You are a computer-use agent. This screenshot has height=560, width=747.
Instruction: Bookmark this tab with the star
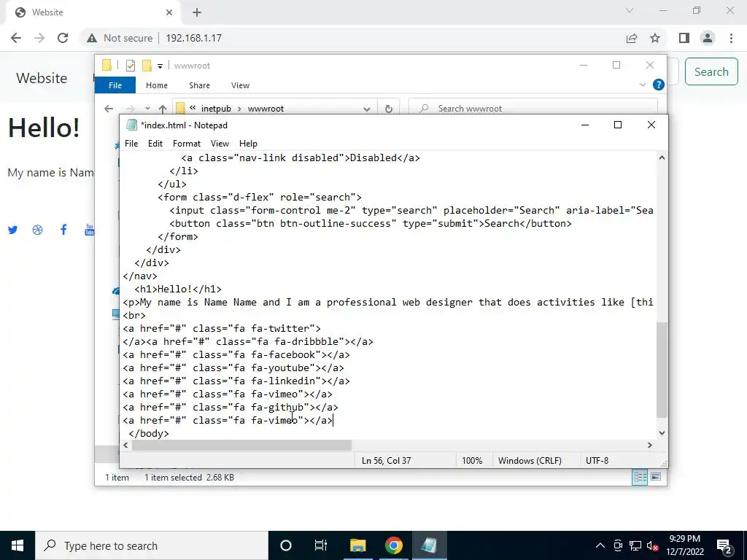(655, 38)
